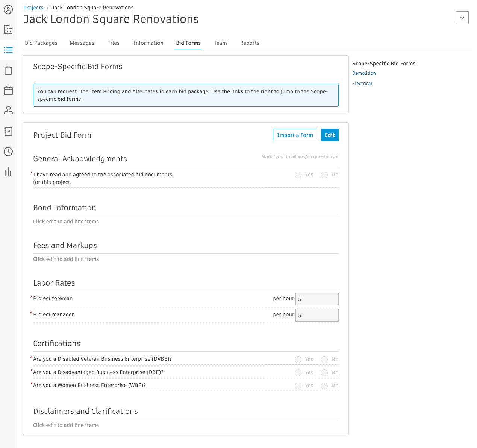Select Yes for read and agreed bid documents
Viewport: 477px width, 448px height.
[x=298, y=175]
